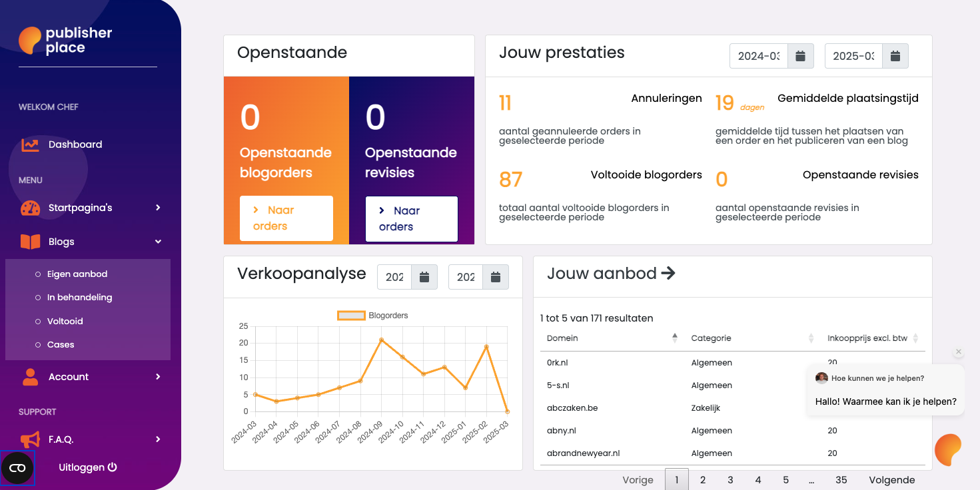Open In behandeling submenu item
This screenshot has width=980, height=490.
79,298
